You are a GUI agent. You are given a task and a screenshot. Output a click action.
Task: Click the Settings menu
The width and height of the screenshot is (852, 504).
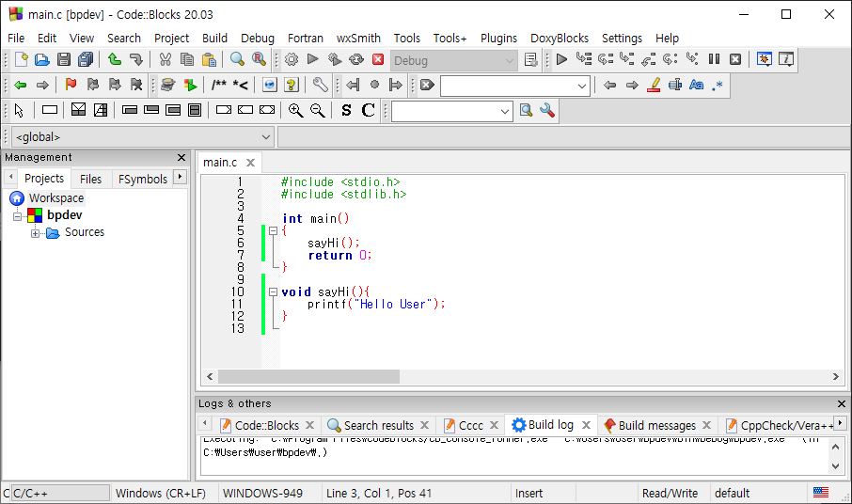point(622,38)
